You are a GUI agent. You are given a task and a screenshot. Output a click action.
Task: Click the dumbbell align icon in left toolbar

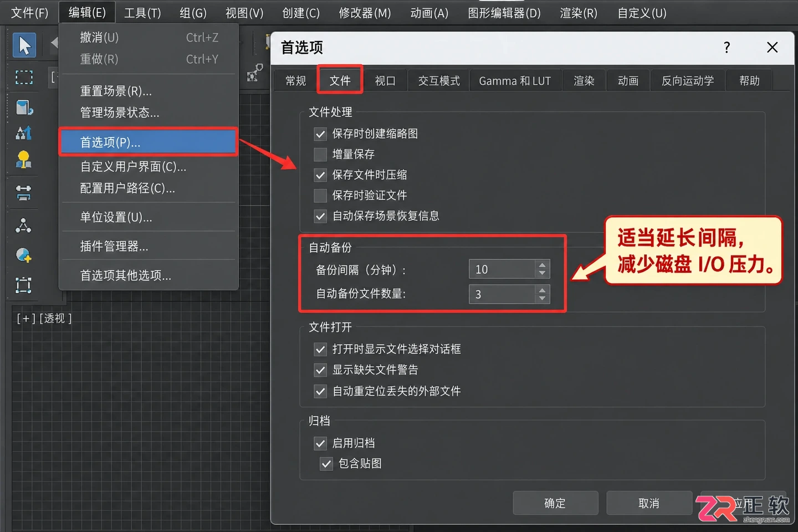[24, 193]
